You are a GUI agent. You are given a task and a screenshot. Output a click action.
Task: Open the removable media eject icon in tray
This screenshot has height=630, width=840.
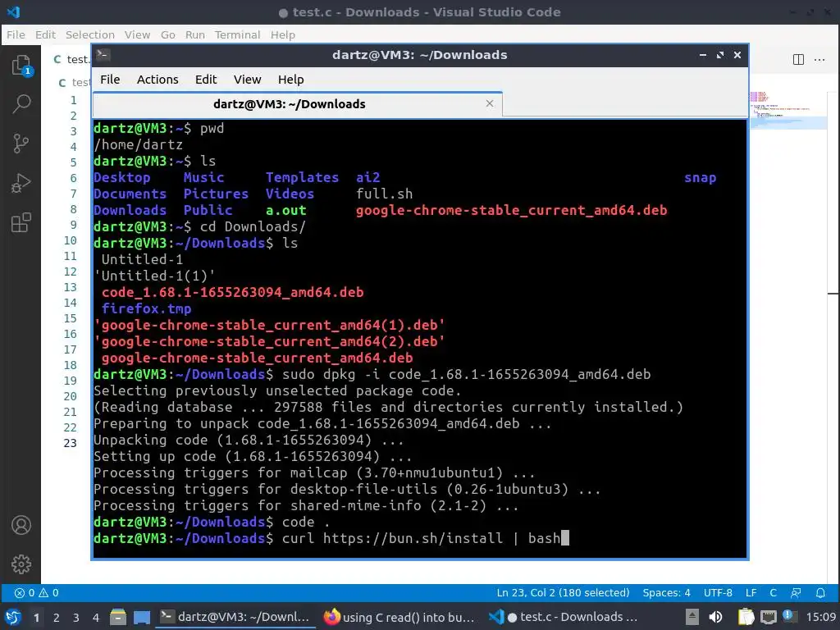692,618
